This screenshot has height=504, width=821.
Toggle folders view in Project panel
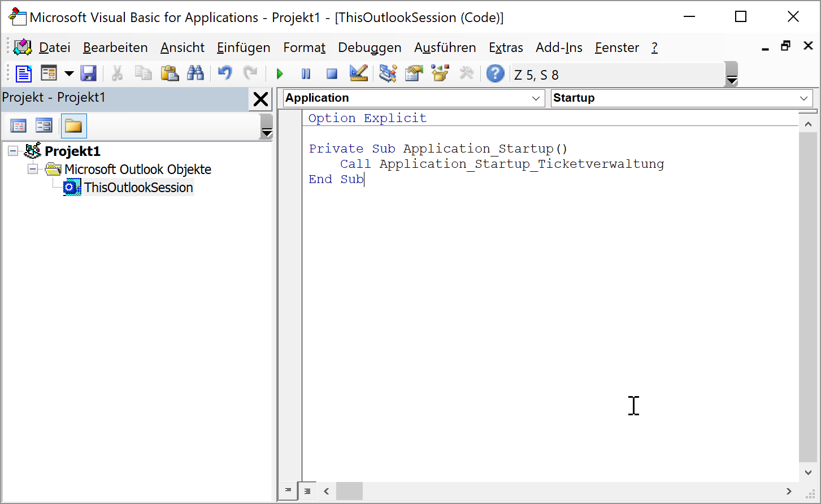click(73, 126)
